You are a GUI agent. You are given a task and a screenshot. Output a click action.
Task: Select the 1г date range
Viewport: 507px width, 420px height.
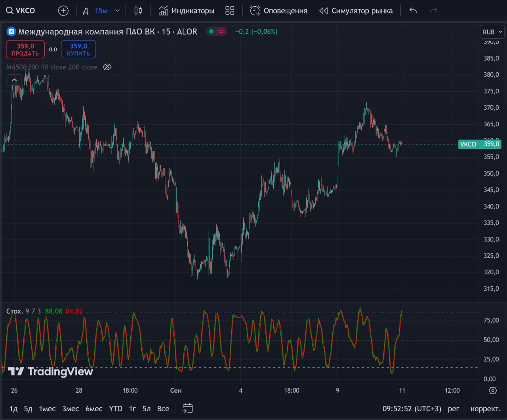tap(133, 409)
